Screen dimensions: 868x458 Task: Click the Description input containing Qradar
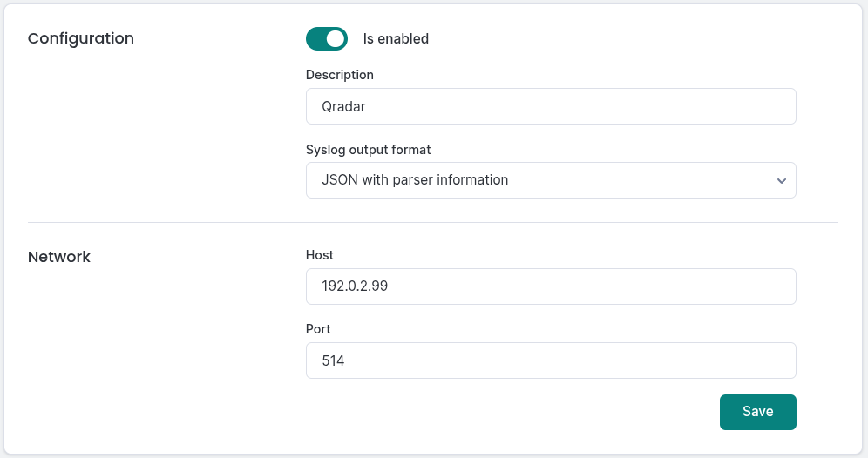tap(551, 106)
